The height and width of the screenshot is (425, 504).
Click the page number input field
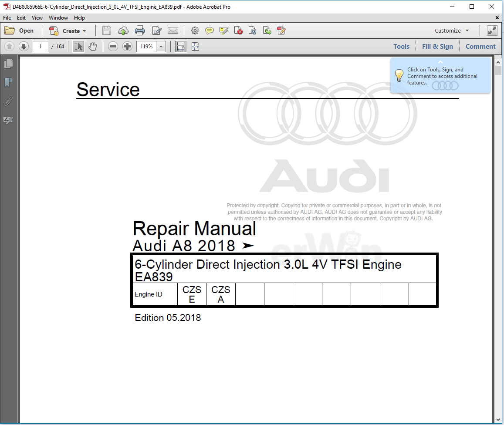point(41,47)
